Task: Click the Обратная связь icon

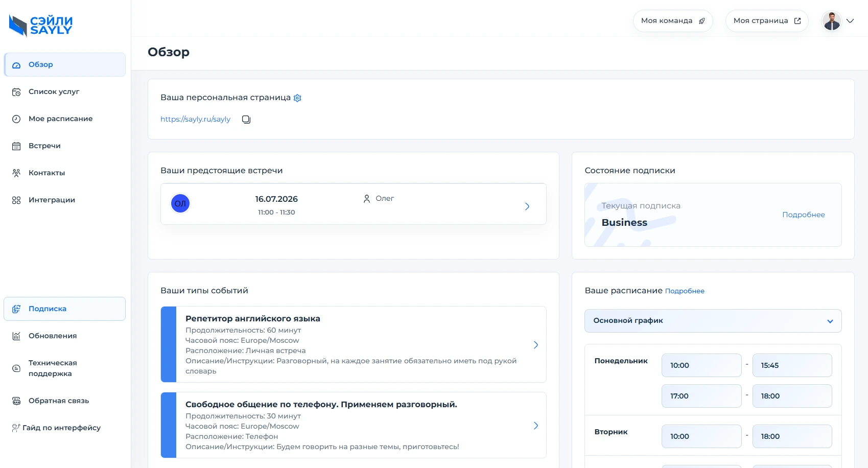Action: click(x=16, y=401)
